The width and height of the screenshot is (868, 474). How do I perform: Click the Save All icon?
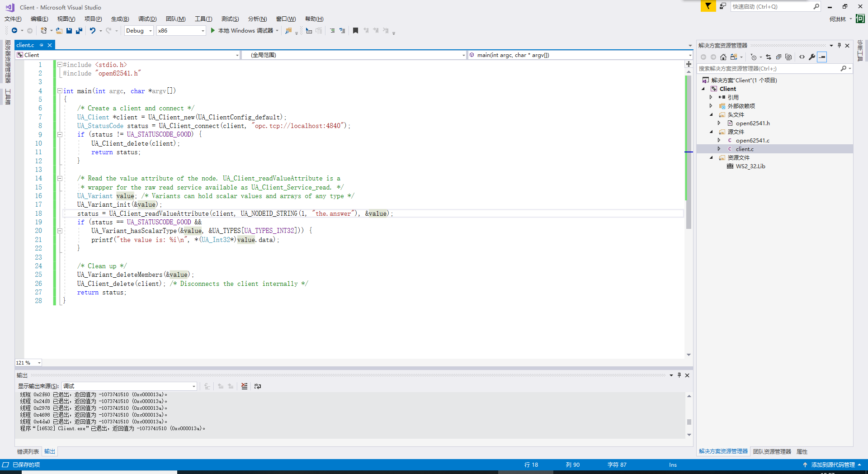tap(79, 30)
